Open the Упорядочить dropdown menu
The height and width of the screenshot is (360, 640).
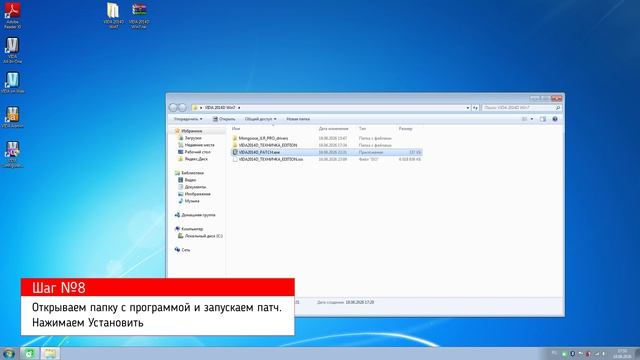coord(188,119)
